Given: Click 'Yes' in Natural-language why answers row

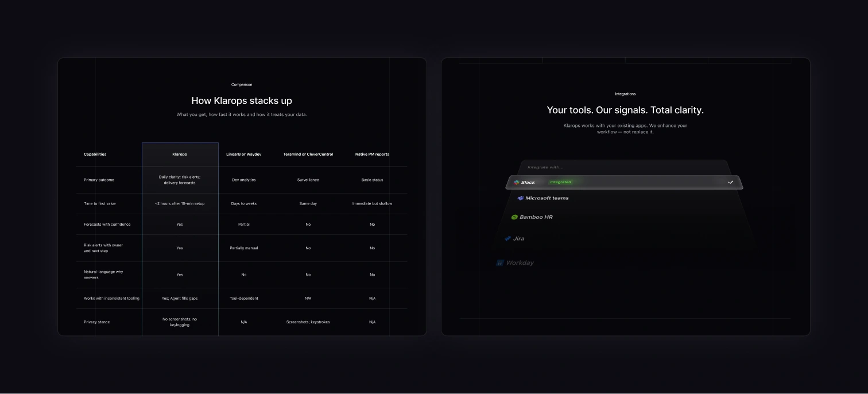Looking at the screenshot, I should (x=180, y=275).
